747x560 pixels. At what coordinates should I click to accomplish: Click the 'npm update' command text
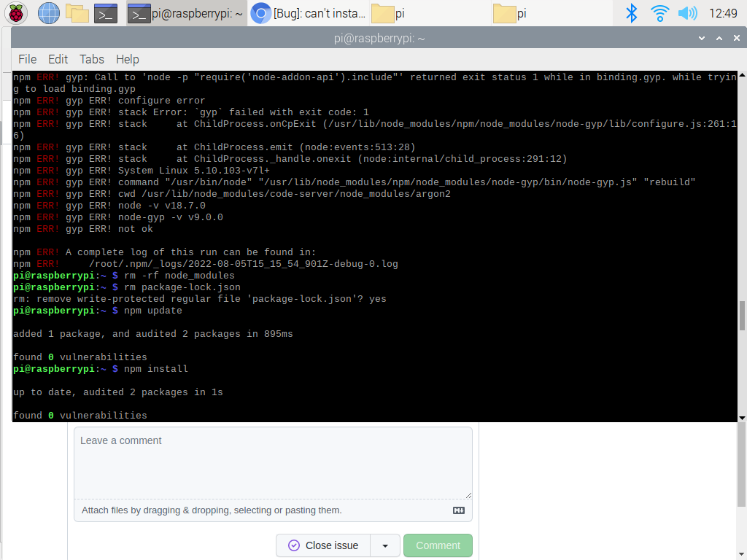pyautogui.click(x=153, y=311)
